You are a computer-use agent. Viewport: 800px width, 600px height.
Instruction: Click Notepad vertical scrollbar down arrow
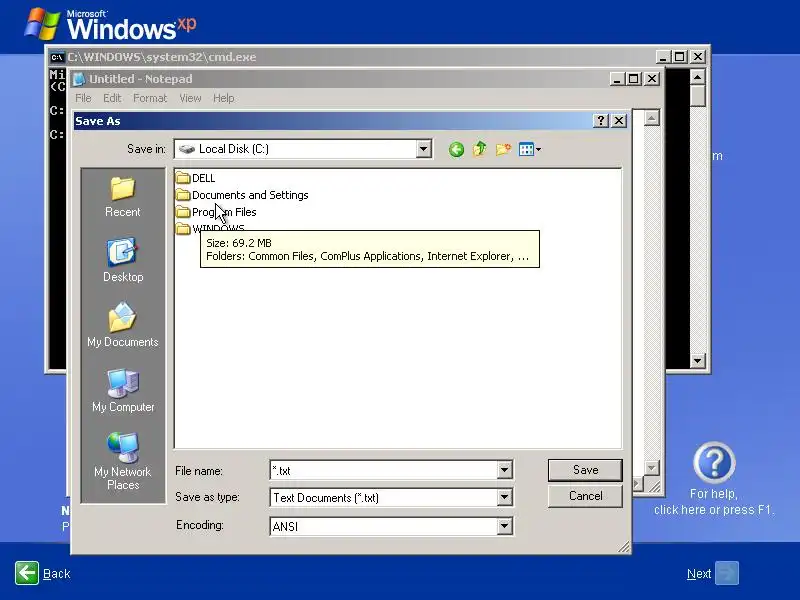652,467
